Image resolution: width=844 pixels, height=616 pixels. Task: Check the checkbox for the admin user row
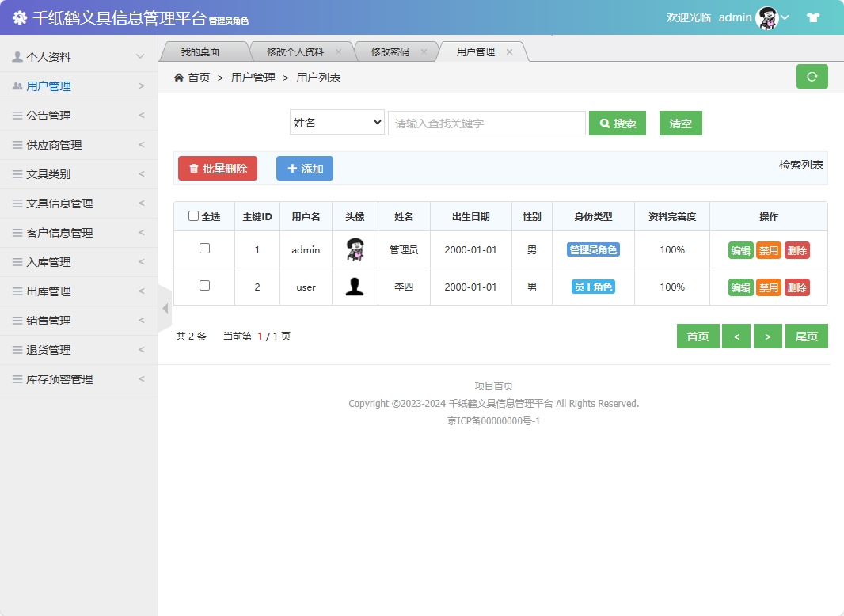(x=203, y=249)
